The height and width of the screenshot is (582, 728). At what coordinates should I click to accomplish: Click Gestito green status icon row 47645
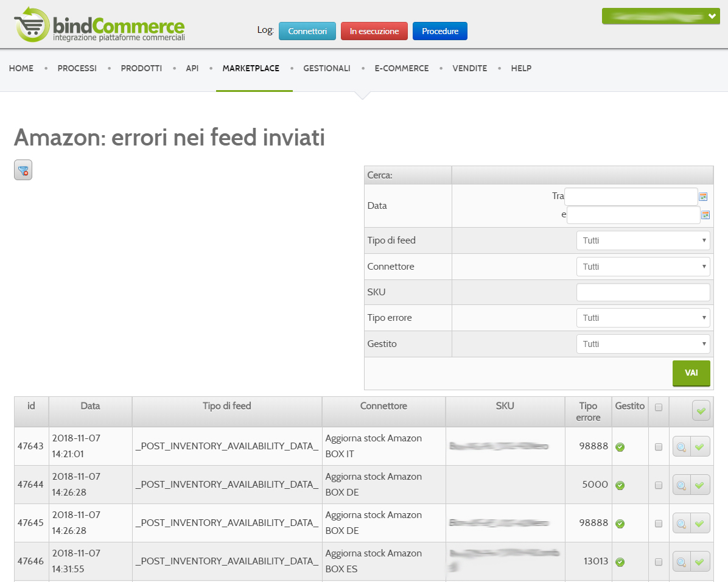[620, 524]
